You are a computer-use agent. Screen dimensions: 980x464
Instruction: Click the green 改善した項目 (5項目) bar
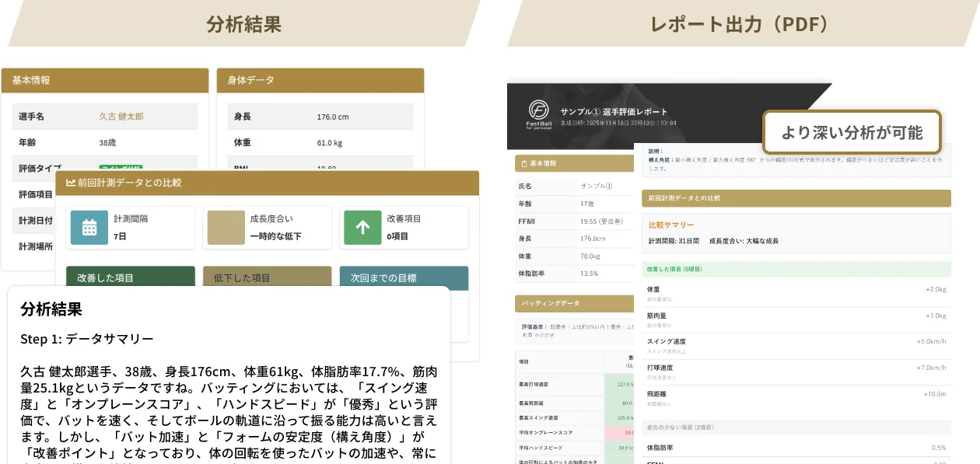click(x=796, y=269)
